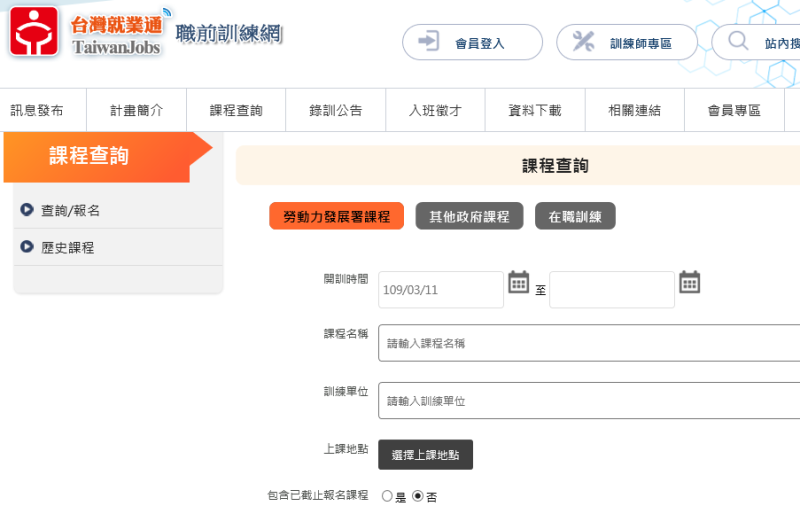Screen dimensions: 800x506
Task: Click the 會員登入 button
Action: point(472,42)
